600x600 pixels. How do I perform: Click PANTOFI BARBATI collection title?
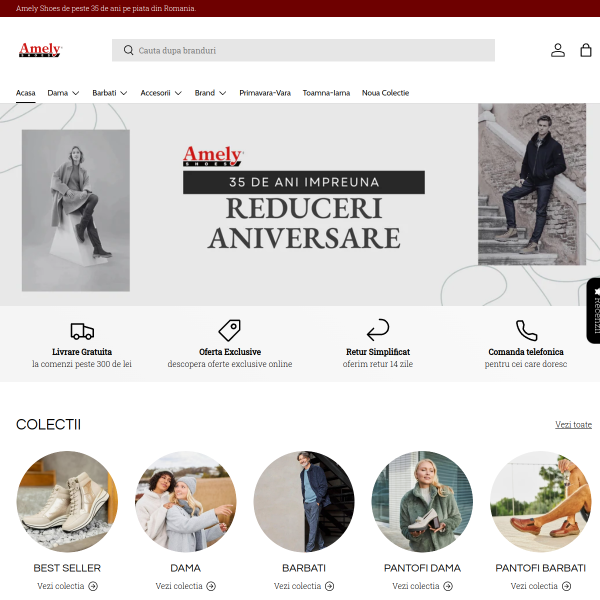coord(540,568)
